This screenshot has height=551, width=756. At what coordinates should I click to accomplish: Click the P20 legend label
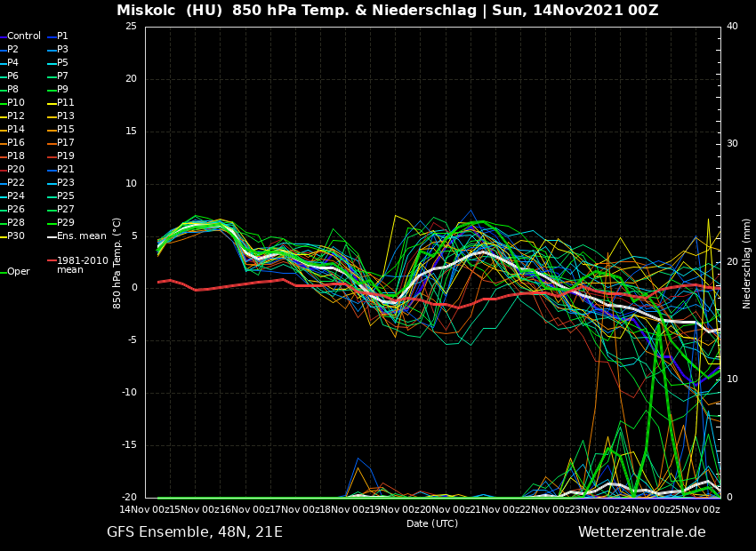point(16,170)
